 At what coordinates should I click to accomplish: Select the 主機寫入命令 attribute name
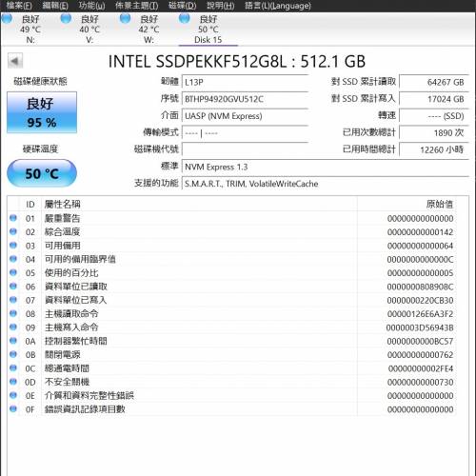tap(71, 327)
